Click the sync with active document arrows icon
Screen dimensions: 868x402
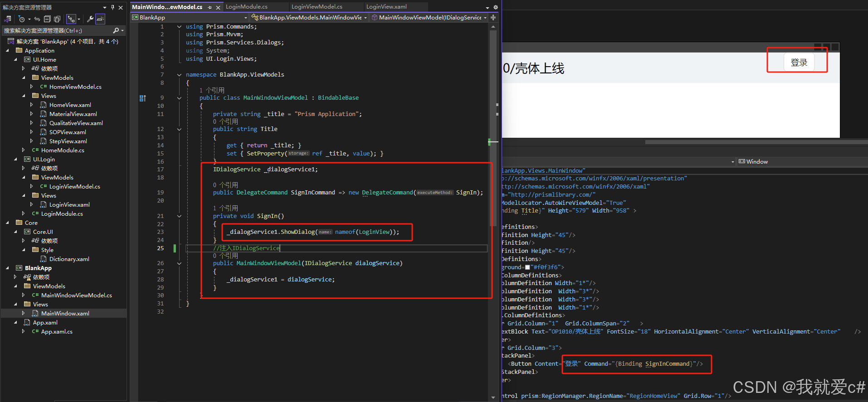37,19
